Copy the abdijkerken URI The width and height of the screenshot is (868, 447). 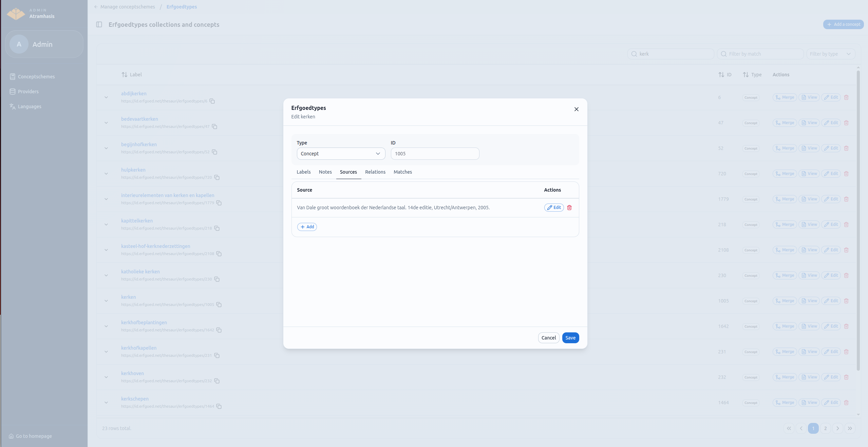point(212,101)
